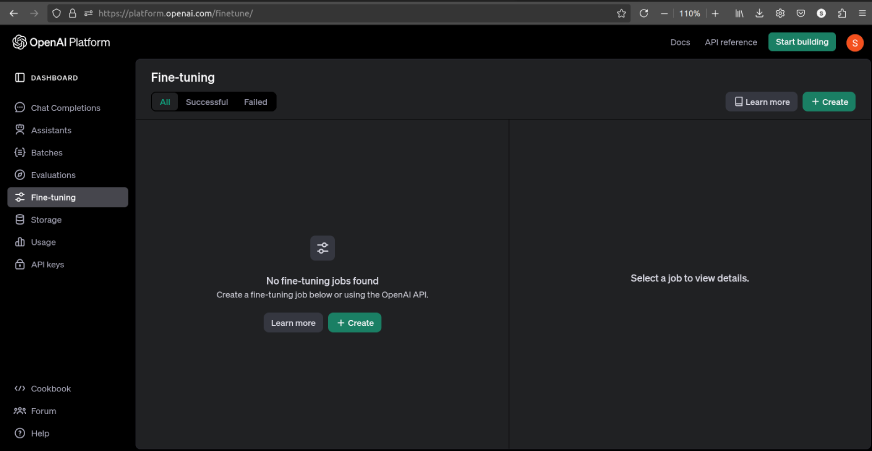Open the Docs link
Image resolution: width=872 pixels, height=451 pixels.
click(680, 42)
